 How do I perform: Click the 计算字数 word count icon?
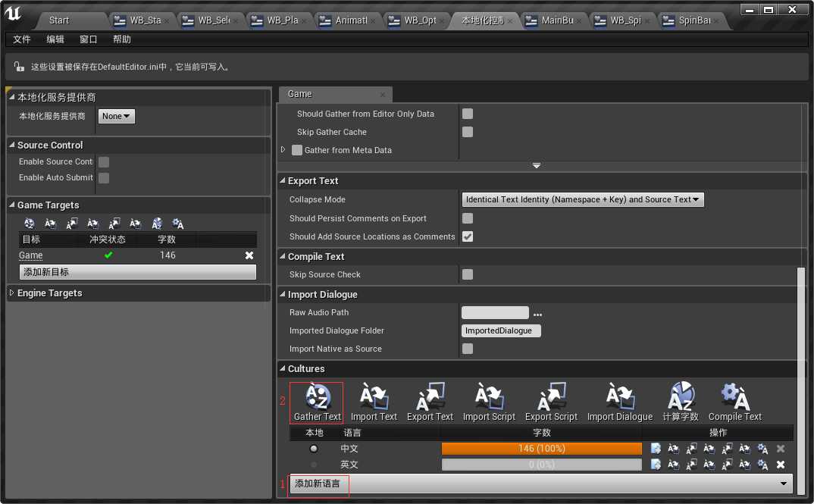pyautogui.click(x=681, y=397)
